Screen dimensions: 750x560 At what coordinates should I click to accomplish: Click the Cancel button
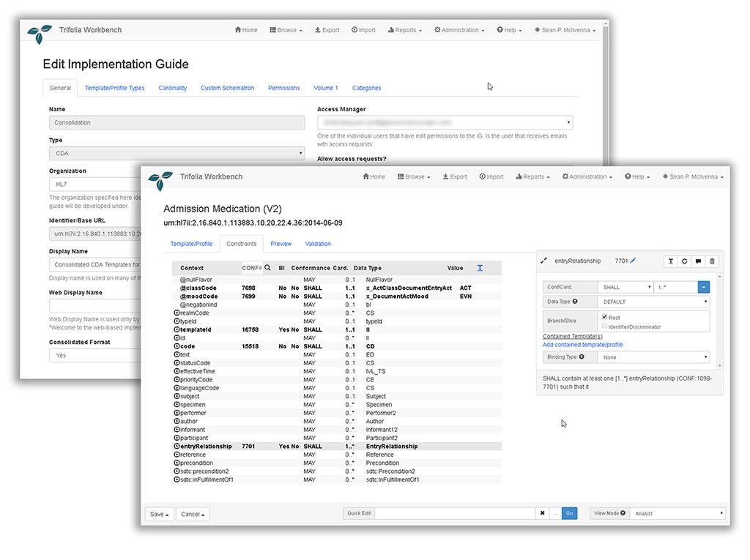click(193, 514)
